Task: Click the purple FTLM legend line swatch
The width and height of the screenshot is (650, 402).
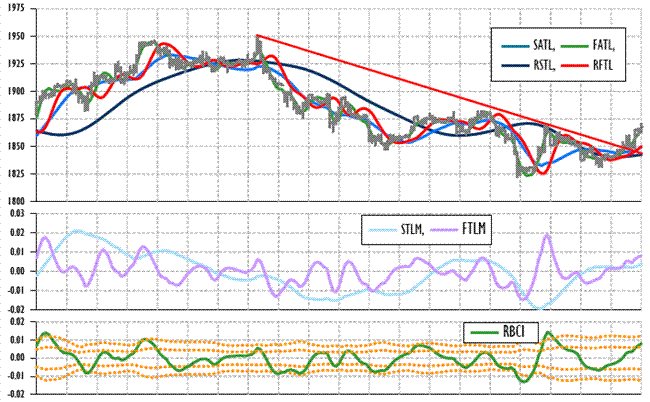Action: [444, 230]
